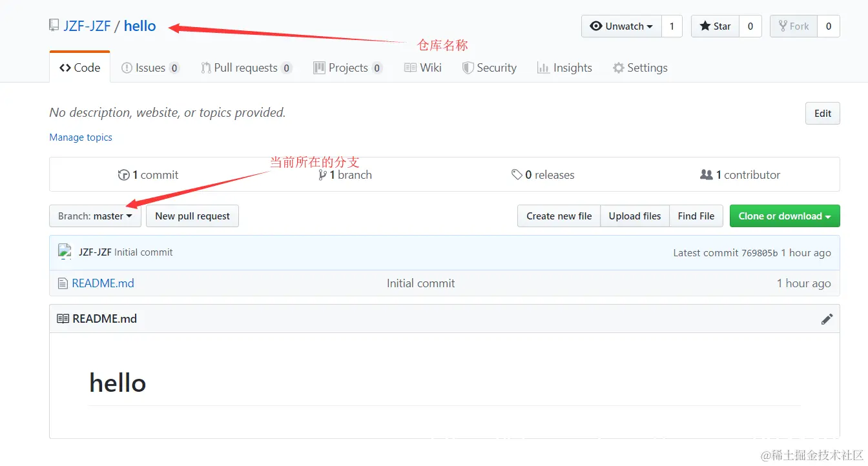
Task: Expand the Clone or download dropdown
Action: coord(785,216)
